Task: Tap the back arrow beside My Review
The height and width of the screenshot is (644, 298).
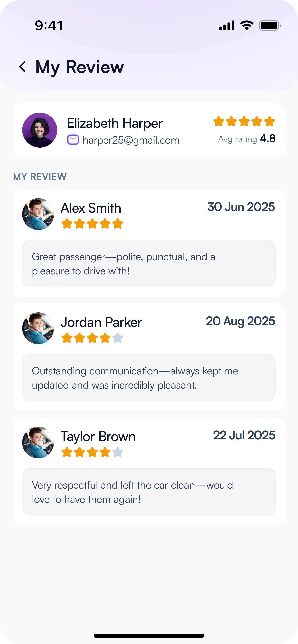Action: [22, 67]
